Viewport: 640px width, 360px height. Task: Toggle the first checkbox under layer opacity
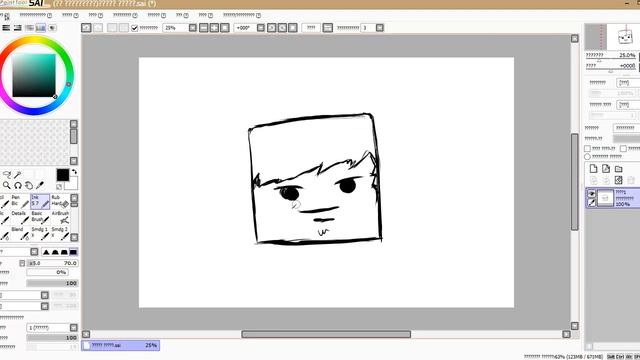click(587, 149)
